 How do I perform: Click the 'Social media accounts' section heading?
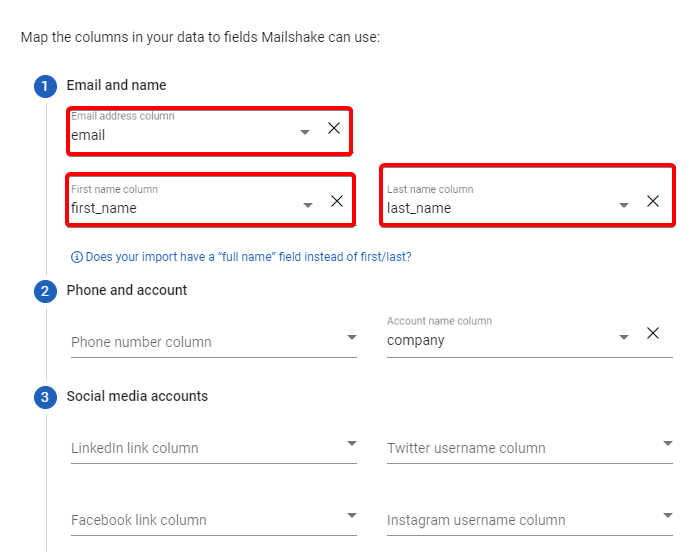coord(137,396)
